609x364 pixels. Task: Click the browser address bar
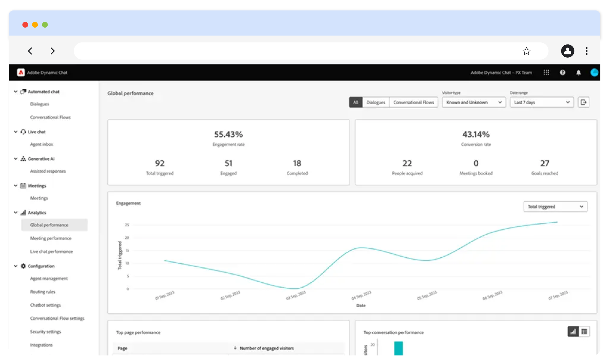295,51
